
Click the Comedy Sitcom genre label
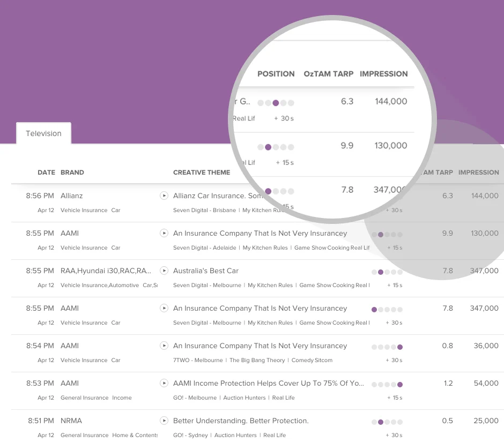pos(312,360)
